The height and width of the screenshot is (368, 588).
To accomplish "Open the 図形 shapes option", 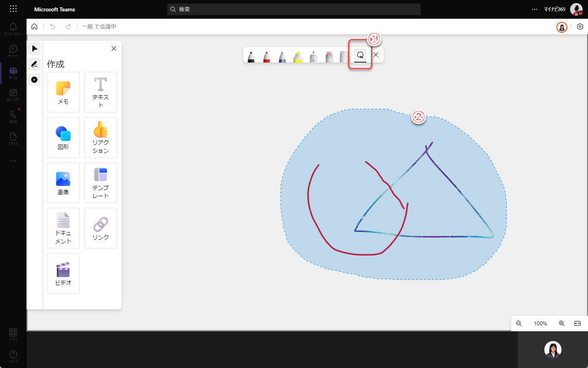I will [63, 137].
